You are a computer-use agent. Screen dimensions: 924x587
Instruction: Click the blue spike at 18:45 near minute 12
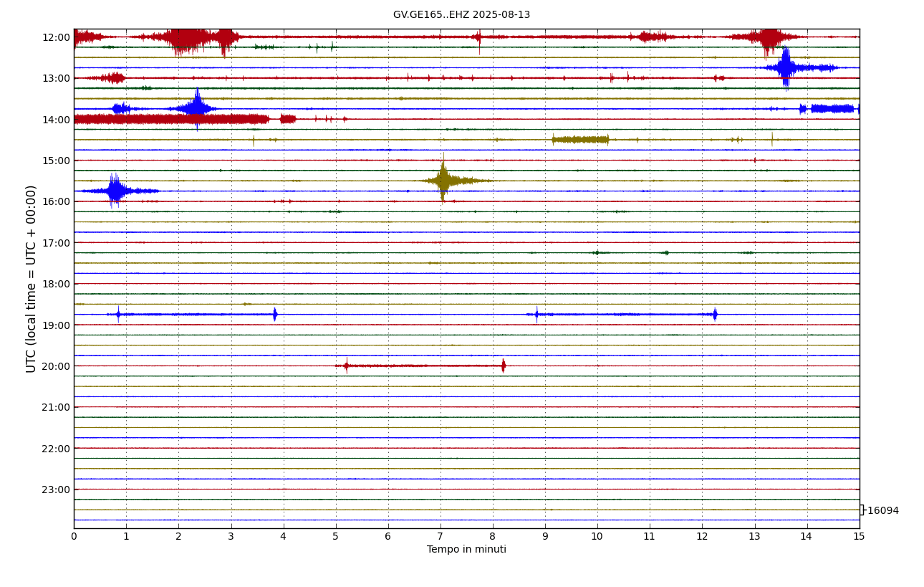coord(715,314)
